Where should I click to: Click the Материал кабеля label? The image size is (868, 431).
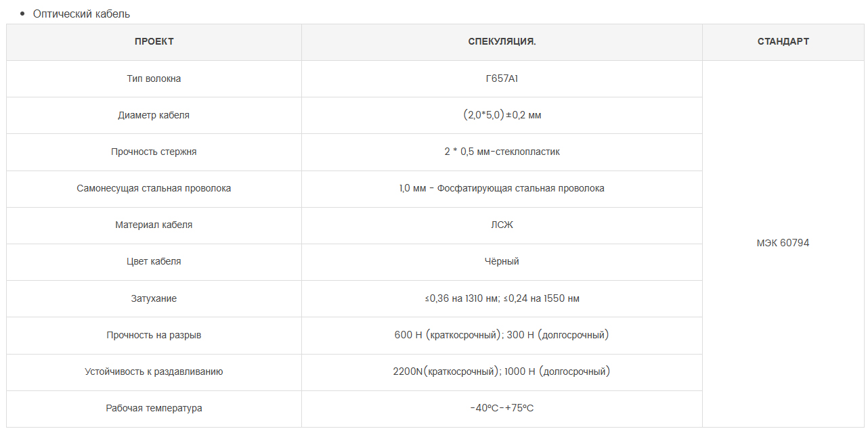click(x=154, y=225)
